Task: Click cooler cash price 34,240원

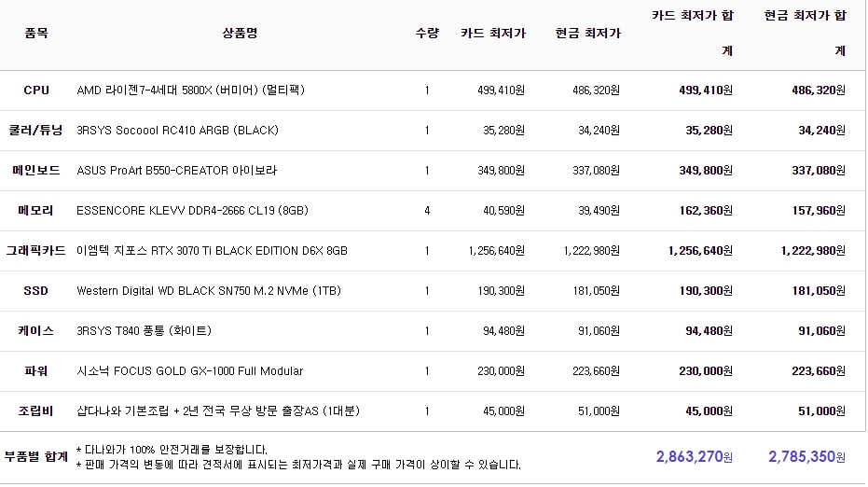Action: (599, 131)
